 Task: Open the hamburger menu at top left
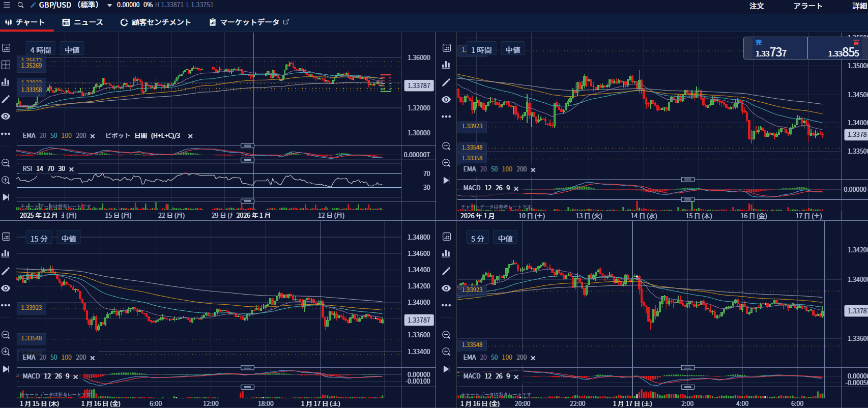click(7, 5)
